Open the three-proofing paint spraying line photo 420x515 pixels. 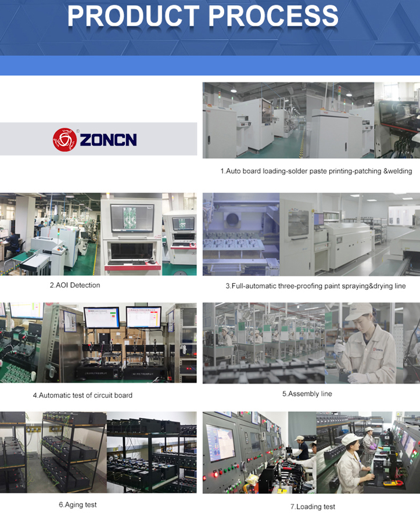click(x=311, y=234)
